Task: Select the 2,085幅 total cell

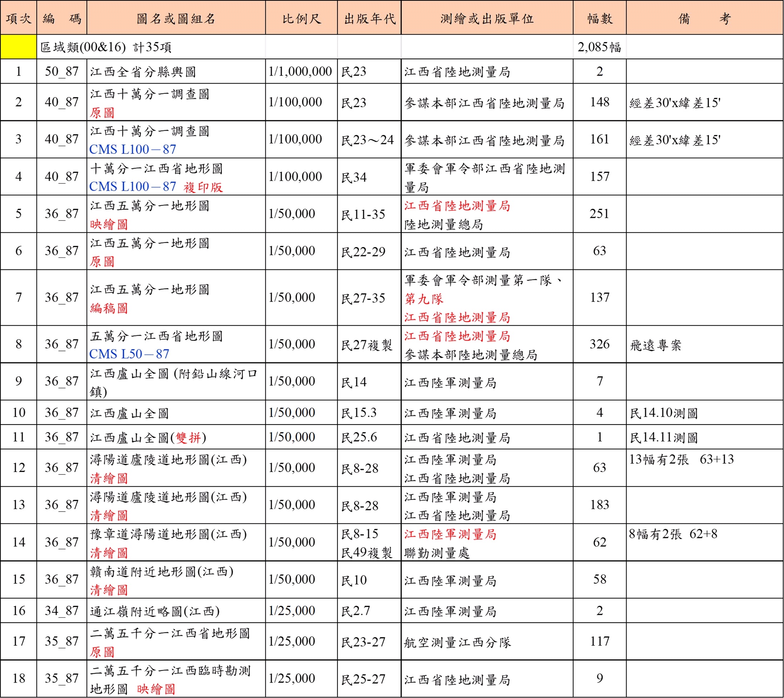Action: tap(599, 47)
